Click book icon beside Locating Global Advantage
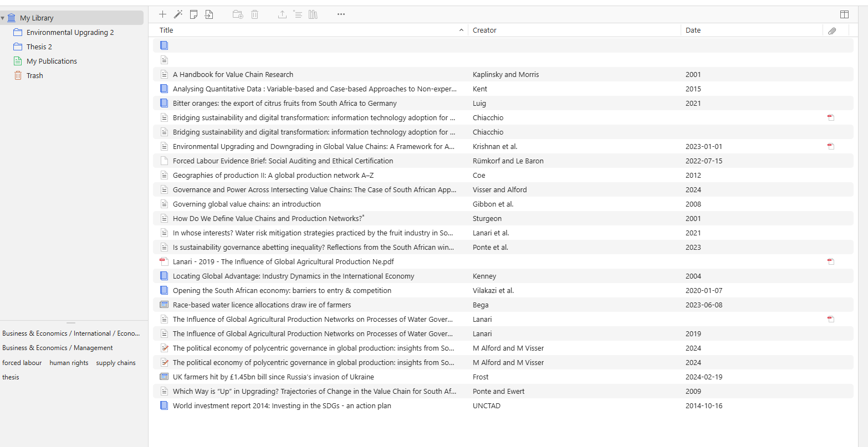Screen dimensions: 868x447 coord(164,276)
